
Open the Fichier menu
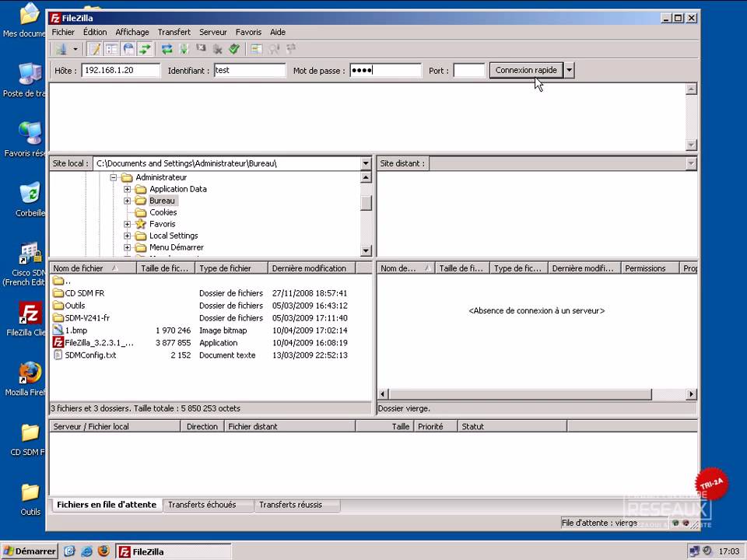63,32
